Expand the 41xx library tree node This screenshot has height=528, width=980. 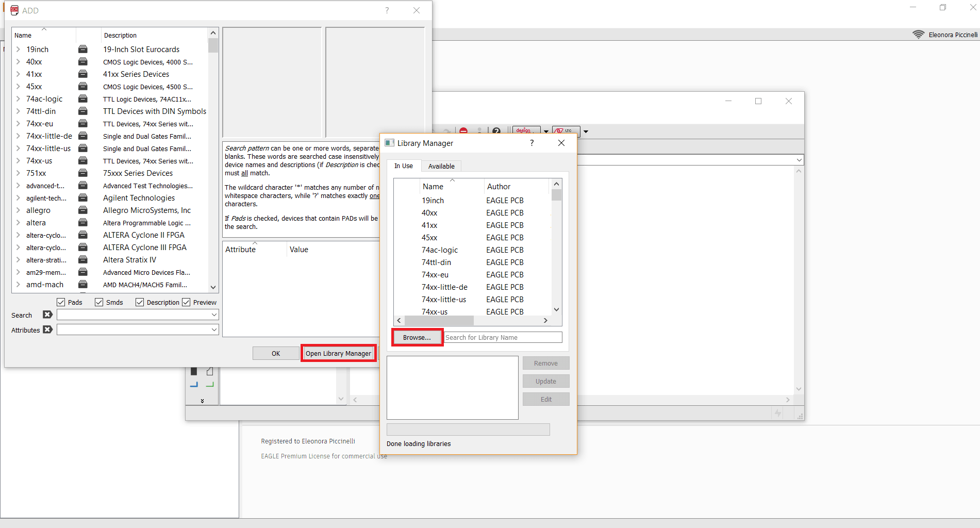point(18,74)
